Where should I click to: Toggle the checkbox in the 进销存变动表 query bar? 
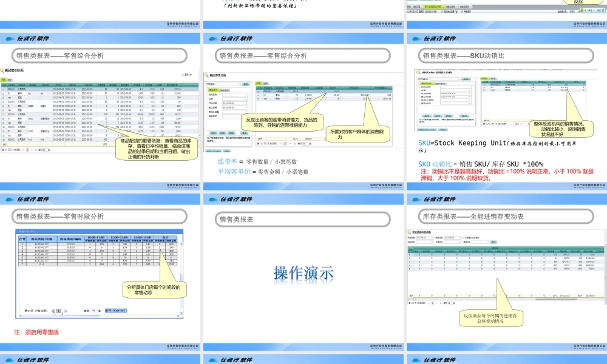pyautogui.click(x=463, y=238)
